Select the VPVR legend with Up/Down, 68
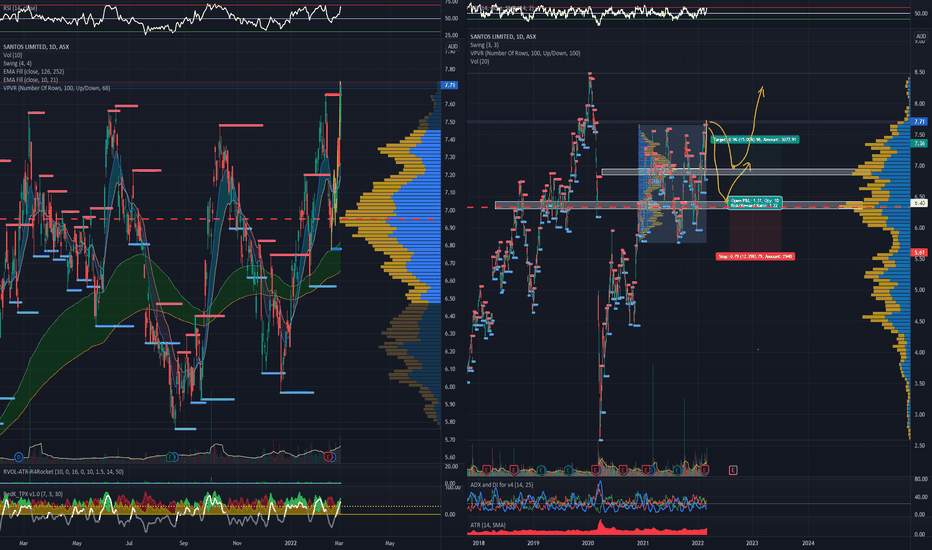Viewport: 932px width, 550px height. click(x=56, y=89)
